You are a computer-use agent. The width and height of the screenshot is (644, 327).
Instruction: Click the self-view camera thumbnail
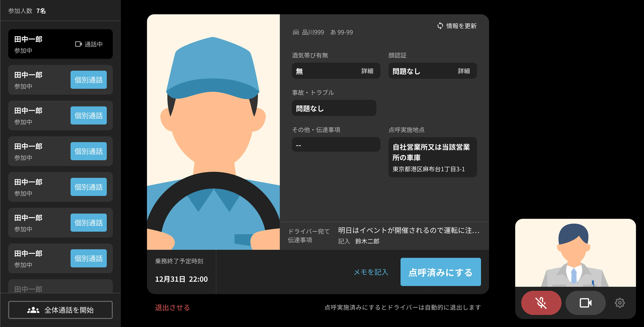click(x=575, y=253)
